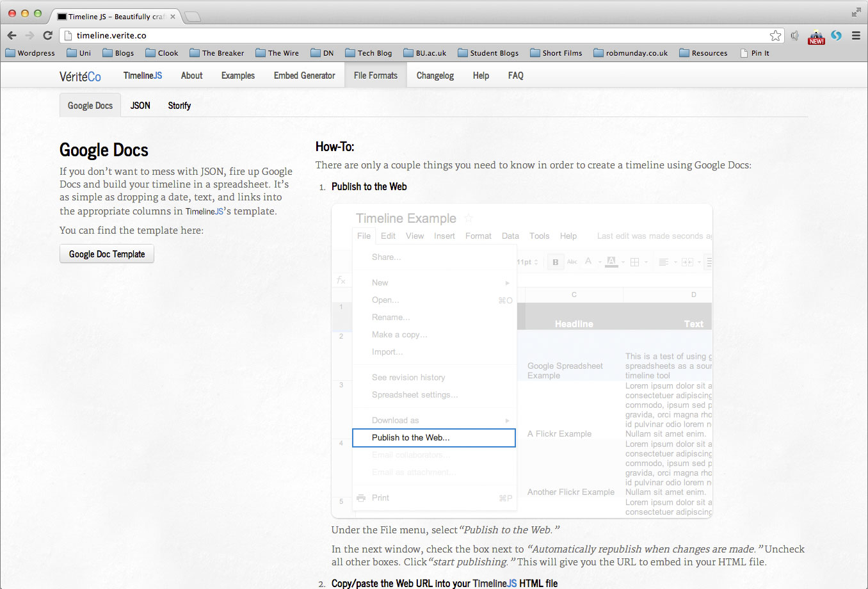The image size is (868, 589).
Task: Click the VéritéCo logo
Action: click(x=80, y=76)
